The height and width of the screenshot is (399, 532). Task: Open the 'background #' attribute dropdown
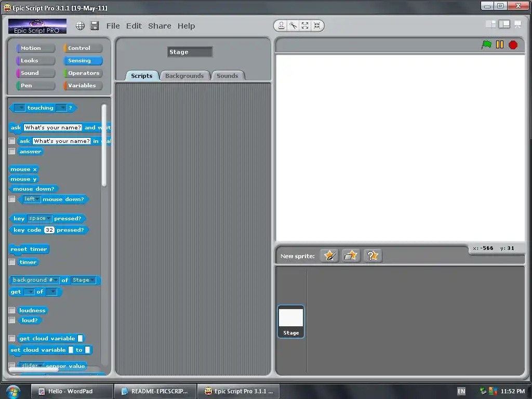35,280
